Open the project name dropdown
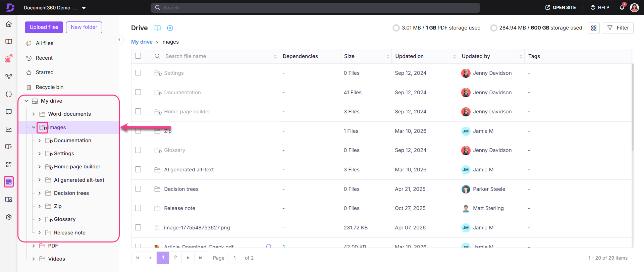Screen dimensions: 644x272 pos(55,8)
